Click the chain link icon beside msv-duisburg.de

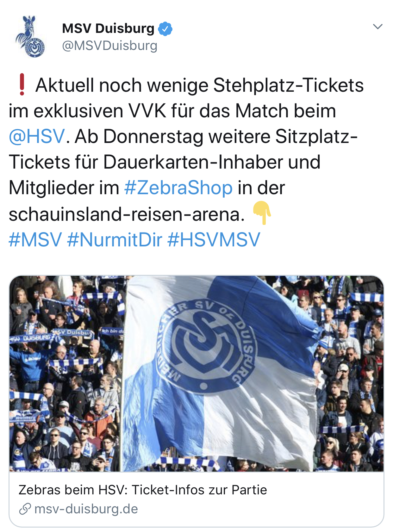(25, 509)
